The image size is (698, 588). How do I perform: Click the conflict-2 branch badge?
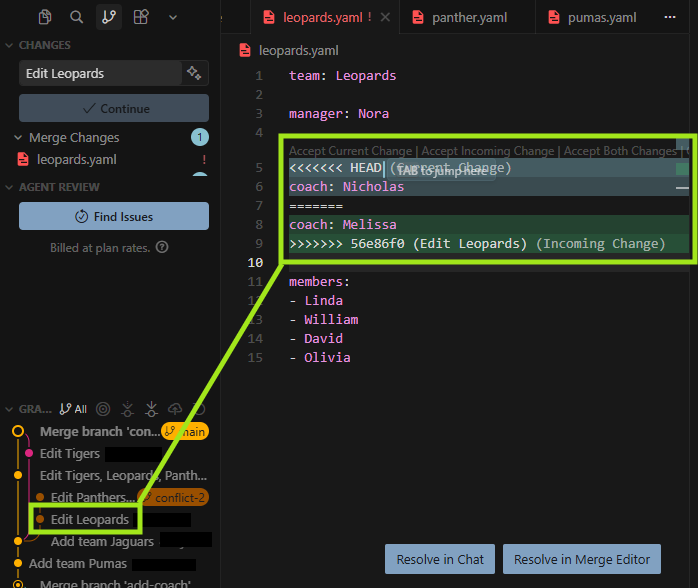pyautogui.click(x=175, y=498)
